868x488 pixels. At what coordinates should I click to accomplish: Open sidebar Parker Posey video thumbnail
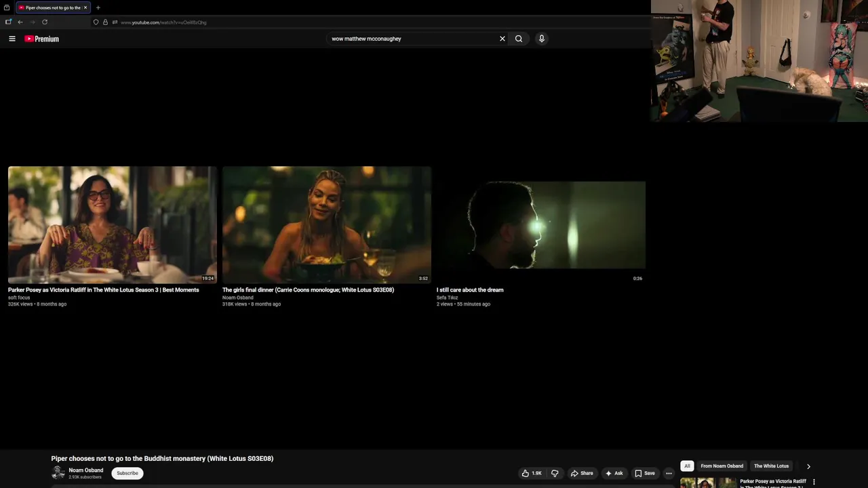click(x=708, y=483)
